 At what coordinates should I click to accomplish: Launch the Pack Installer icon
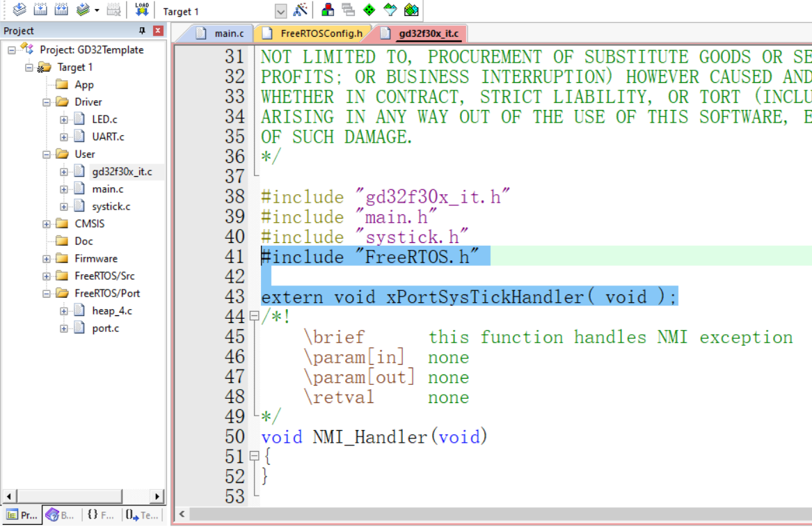(411, 9)
